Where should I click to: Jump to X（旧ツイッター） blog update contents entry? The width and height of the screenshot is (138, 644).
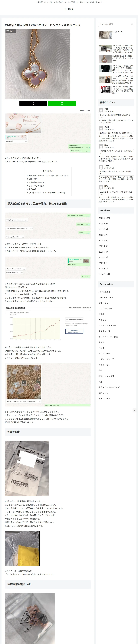click(47, 193)
